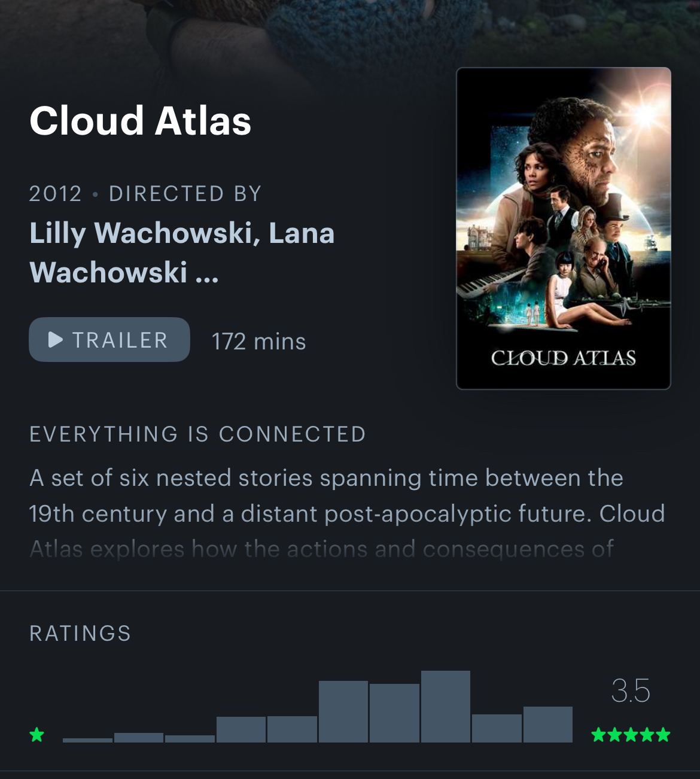Open the Cloud Atlas poster image
Image resolution: width=700 pixels, height=779 pixels.
click(563, 228)
